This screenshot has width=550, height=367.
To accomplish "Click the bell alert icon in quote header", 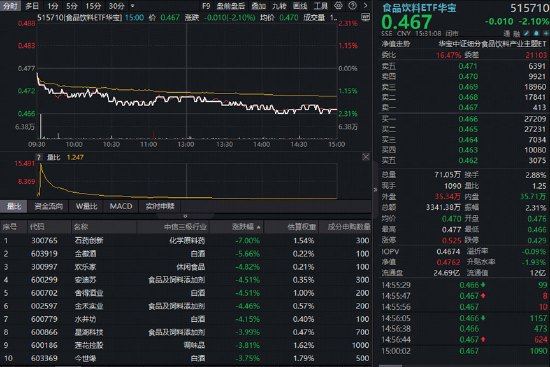I will [x=536, y=33].
